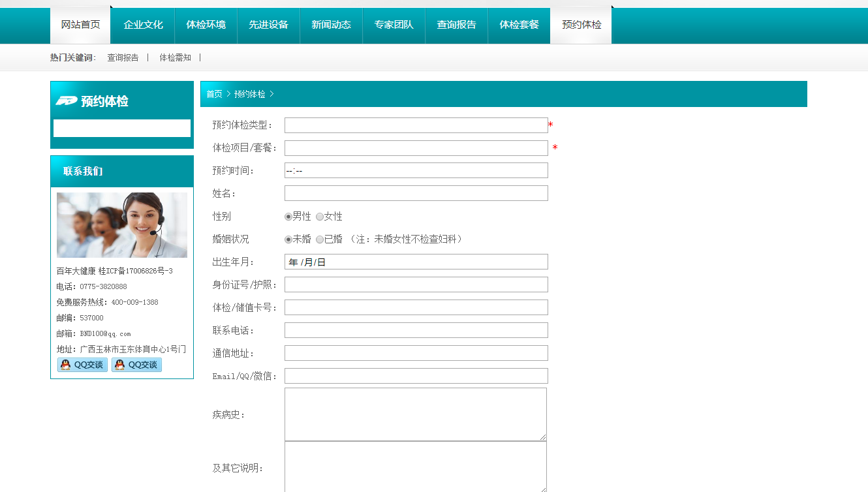Screen dimensions: 868x492
Task: Click inside the 疾病史 text area
Action: tap(415, 414)
